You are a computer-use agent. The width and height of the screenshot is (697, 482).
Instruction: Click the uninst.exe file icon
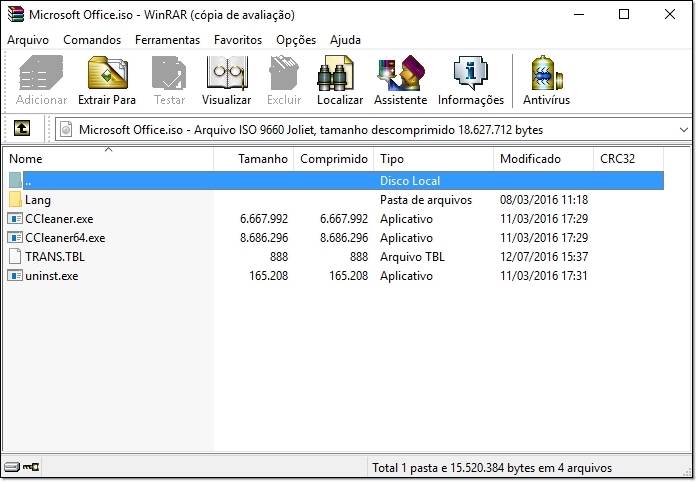pos(15,276)
